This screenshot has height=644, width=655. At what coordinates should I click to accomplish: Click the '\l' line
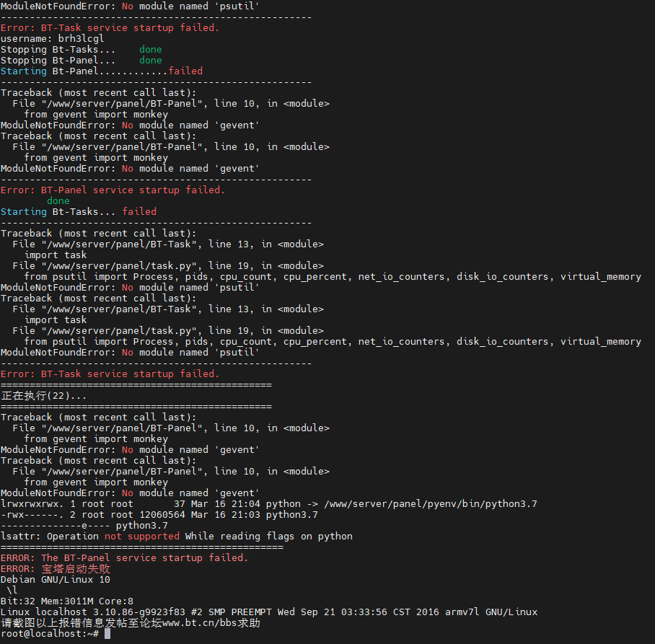12,591
